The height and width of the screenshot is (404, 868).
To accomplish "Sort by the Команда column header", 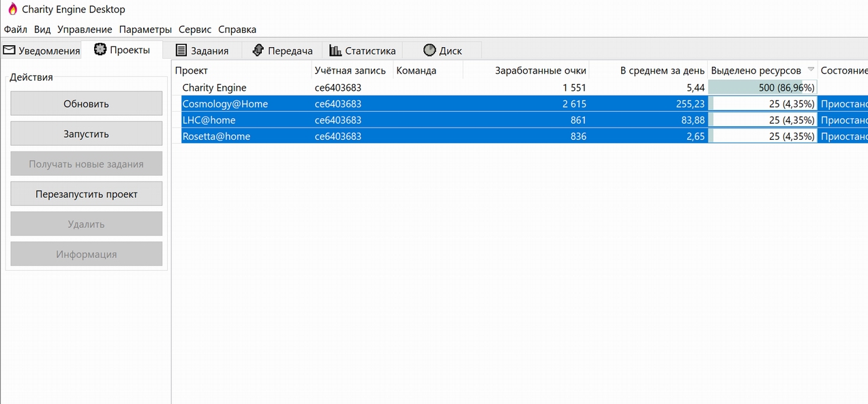I will coord(428,70).
